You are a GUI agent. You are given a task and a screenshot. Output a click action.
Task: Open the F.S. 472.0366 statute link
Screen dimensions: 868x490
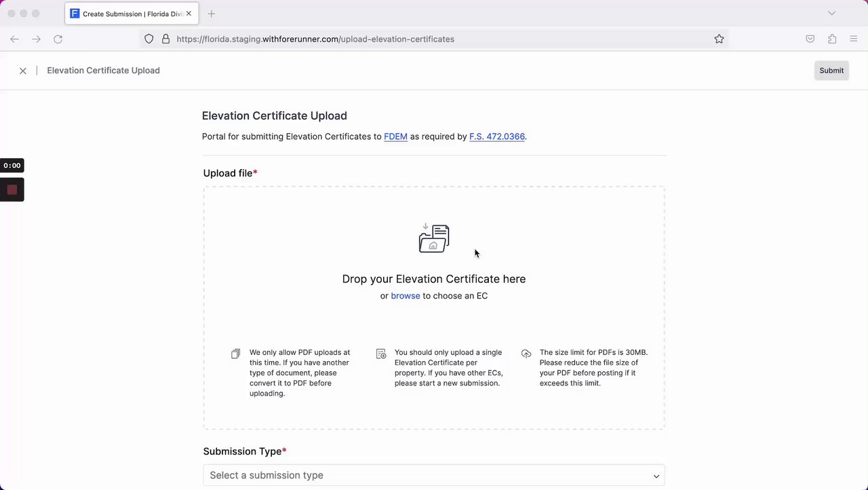point(496,136)
